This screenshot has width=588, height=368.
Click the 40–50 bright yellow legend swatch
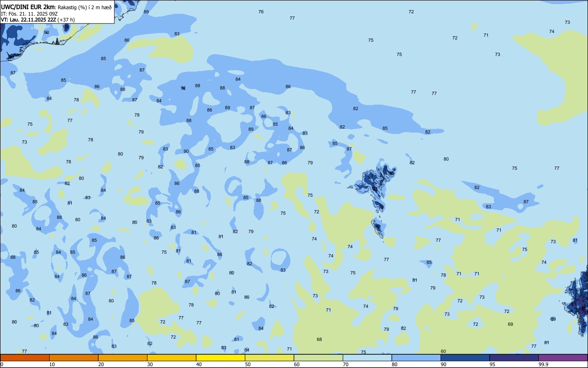point(220,357)
